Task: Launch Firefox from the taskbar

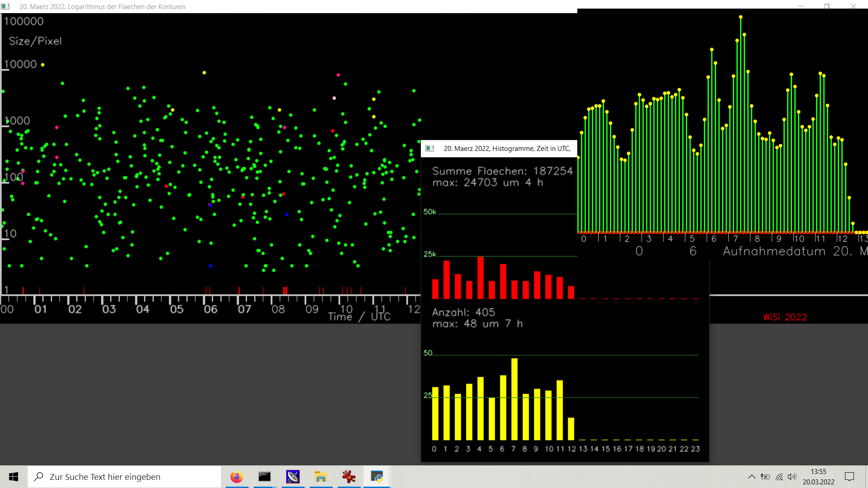Action: pos(236,477)
